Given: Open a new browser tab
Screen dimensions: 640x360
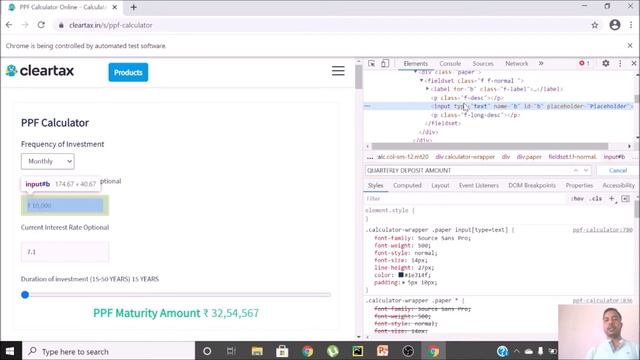Looking at the screenshot, I should (x=133, y=7).
